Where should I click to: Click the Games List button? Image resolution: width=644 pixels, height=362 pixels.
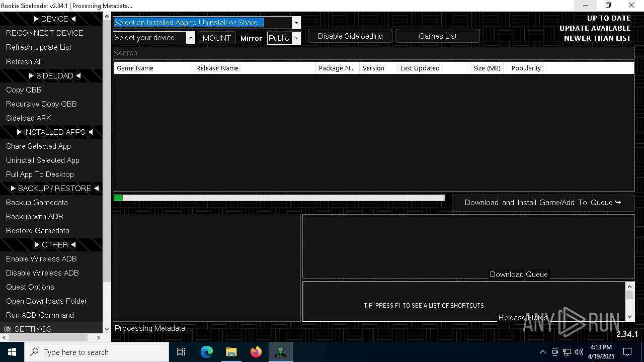(x=438, y=36)
